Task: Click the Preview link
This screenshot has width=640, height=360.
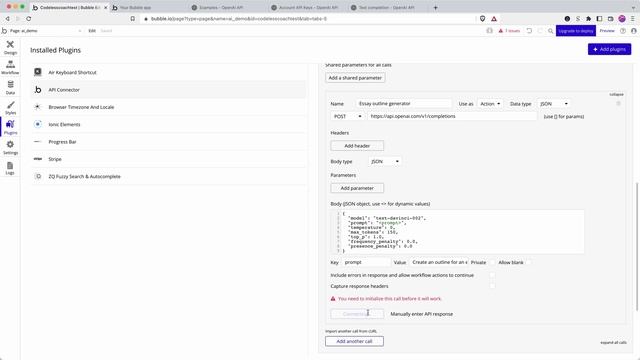Action: tap(607, 31)
